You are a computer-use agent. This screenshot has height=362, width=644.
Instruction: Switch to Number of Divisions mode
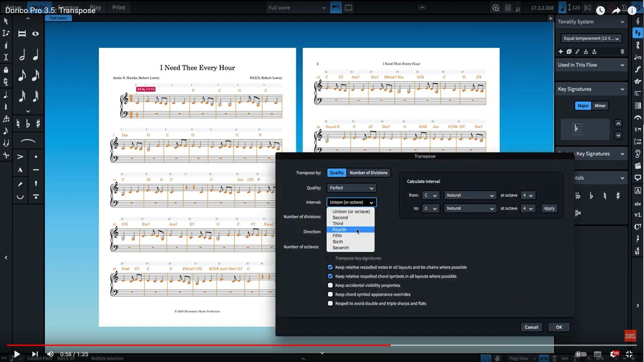click(x=368, y=172)
